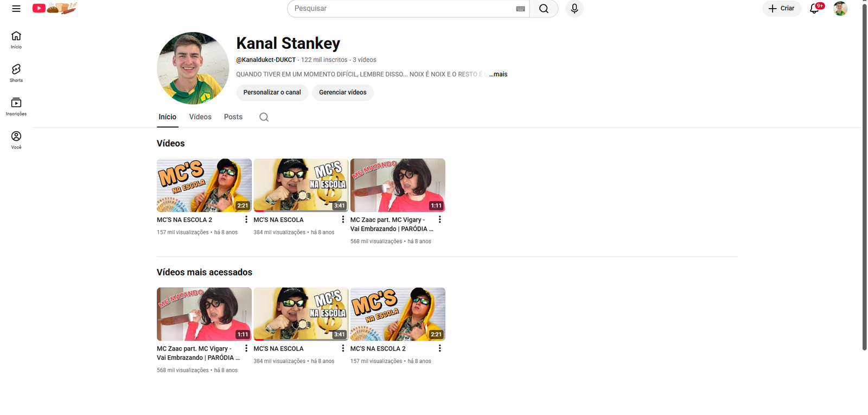This screenshot has width=868, height=415.
Task: Search within channel using magnifier icon
Action: click(x=264, y=117)
